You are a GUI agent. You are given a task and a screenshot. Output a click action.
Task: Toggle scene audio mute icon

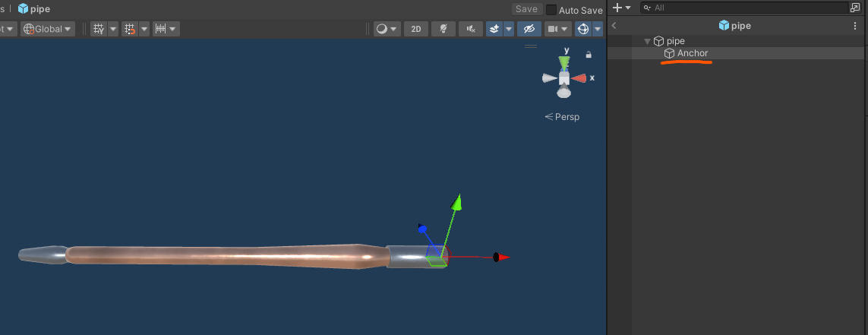[471, 29]
